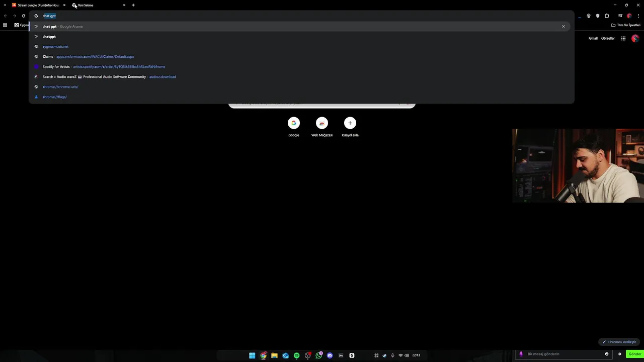
Task: Open the Web Mağazası shortcut tile
Action: pyautogui.click(x=322, y=126)
